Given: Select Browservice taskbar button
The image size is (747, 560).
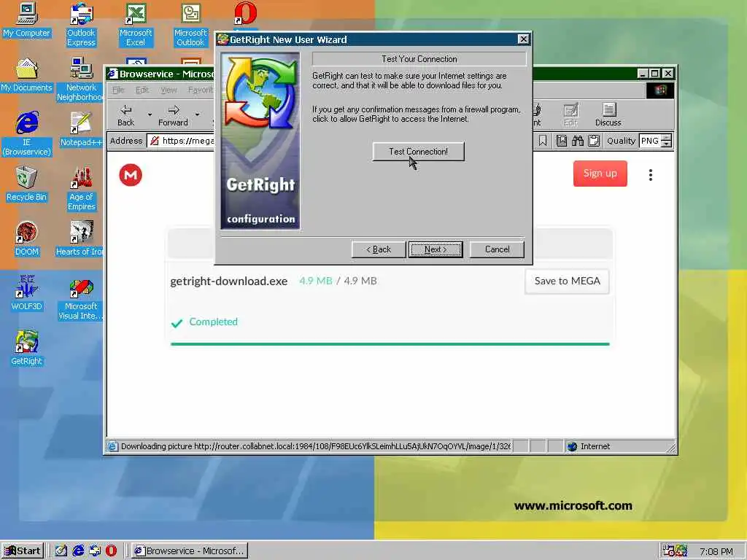Looking at the screenshot, I should click(x=189, y=551).
